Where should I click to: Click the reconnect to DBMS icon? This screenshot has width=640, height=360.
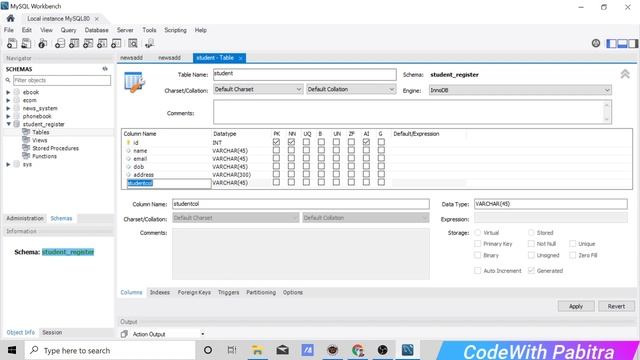[149, 43]
